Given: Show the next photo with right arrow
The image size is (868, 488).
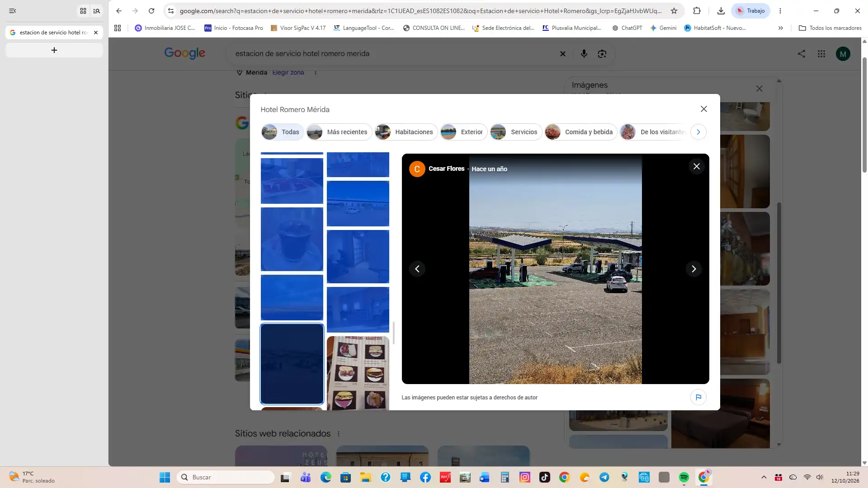Looking at the screenshot, I should click(x=693, y=269).
